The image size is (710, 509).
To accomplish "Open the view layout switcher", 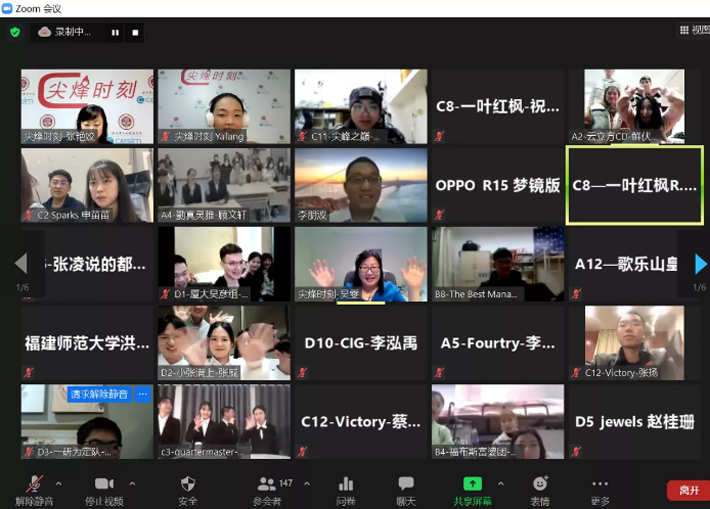I will [694, 30].
